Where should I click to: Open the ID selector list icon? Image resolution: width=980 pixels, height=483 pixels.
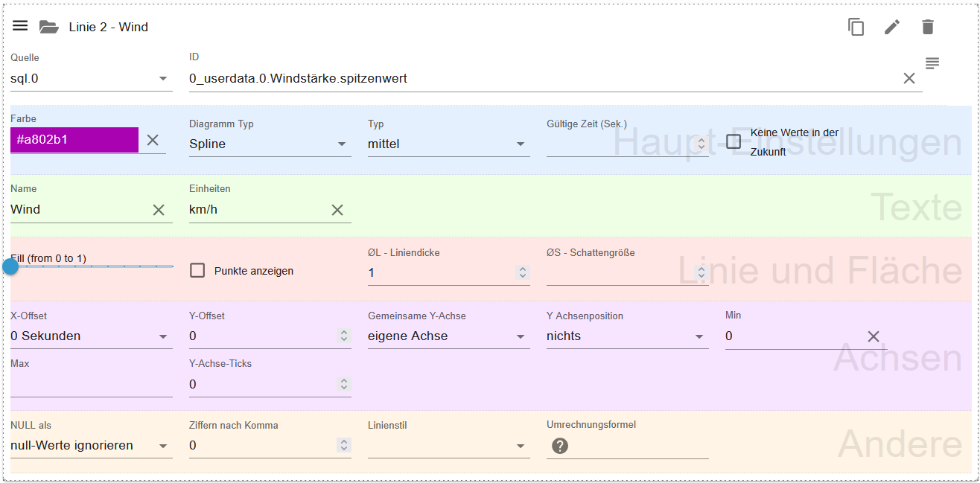point(932,63)
